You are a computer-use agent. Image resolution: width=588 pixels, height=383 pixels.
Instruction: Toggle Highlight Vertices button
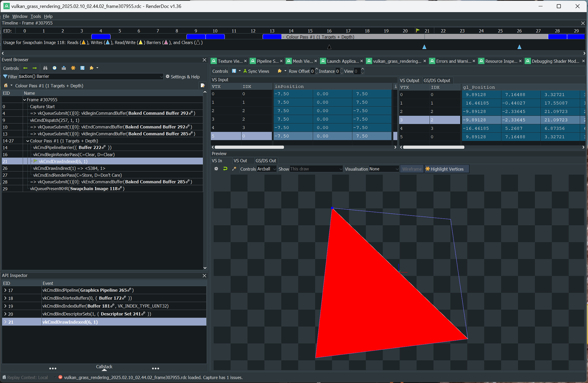[447, 169]
